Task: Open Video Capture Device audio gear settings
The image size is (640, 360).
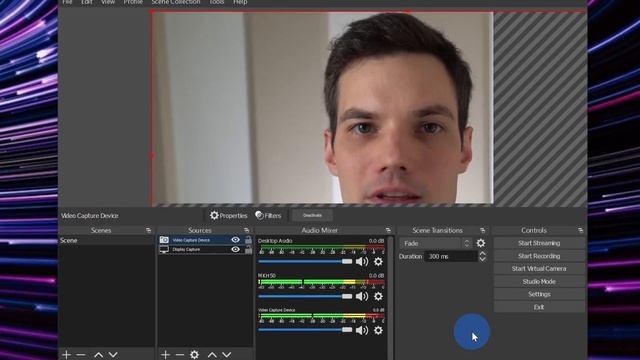Action: click(x=378, y=330)
